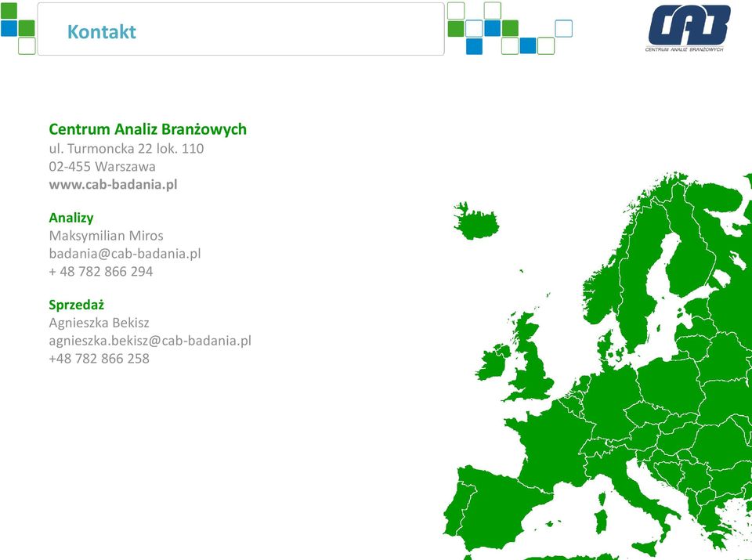The image size is (752, 560).
Task: Click the green map of Europe
Action: pos(597,365)
